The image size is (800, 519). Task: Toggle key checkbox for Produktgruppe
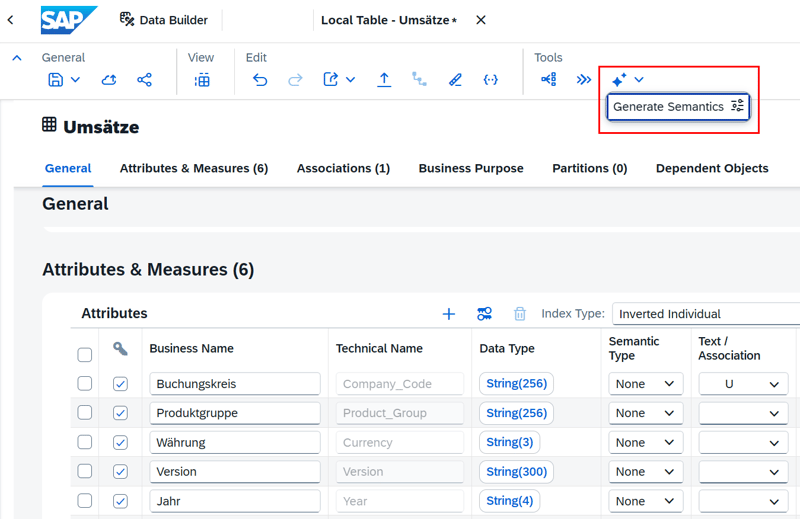120,413
